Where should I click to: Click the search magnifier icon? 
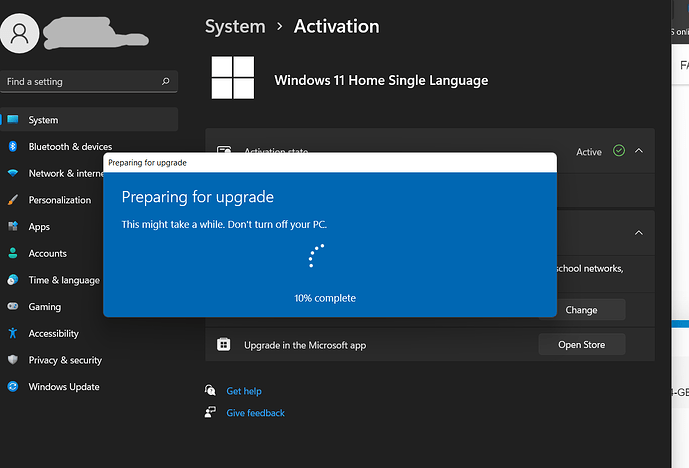tap(165, 81)
